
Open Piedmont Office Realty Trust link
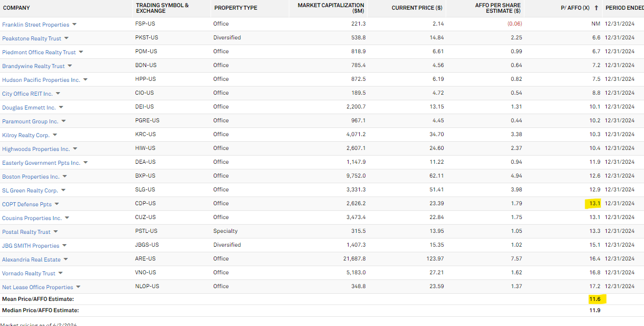pos(39,52)
